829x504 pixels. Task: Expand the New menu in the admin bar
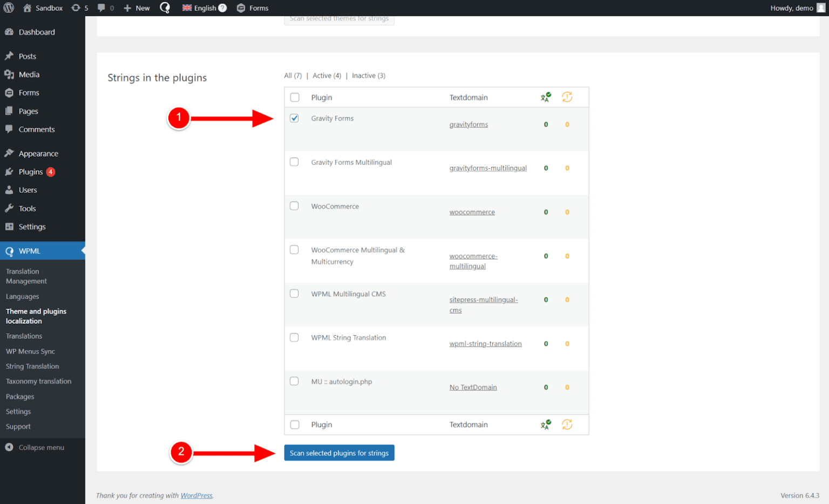[x=136, y=8]
